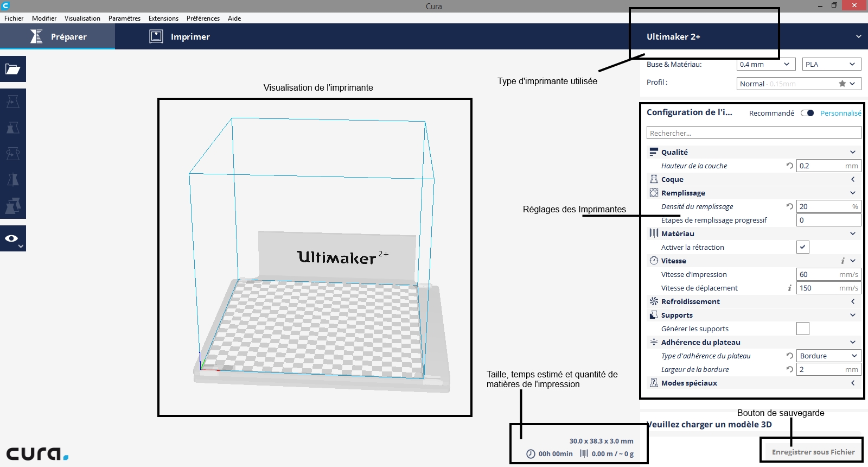Open the view mode eye icon

coord(12,238)
